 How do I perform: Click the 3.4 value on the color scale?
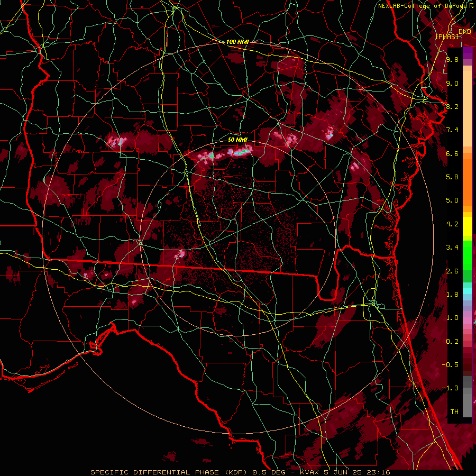coord(452,248)
